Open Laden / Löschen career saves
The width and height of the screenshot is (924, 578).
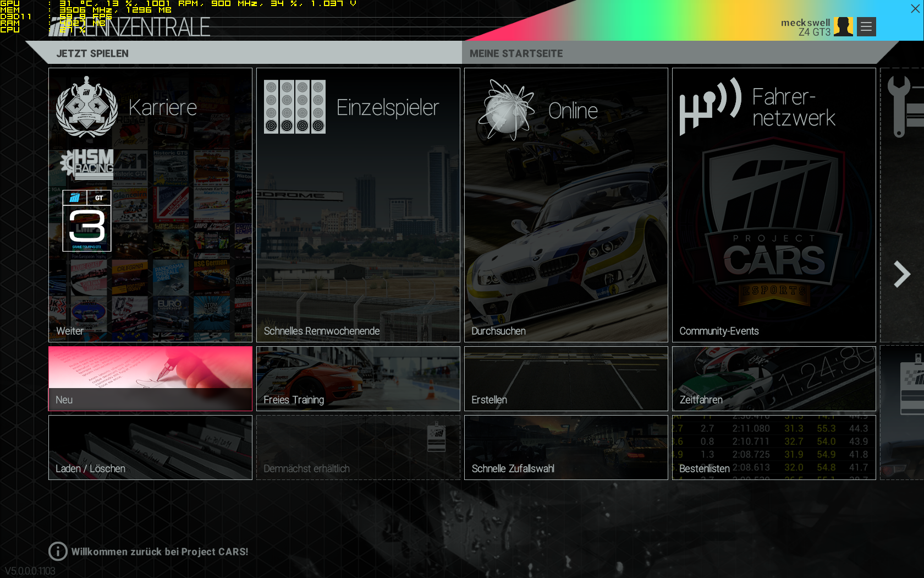tap(150, 448)
